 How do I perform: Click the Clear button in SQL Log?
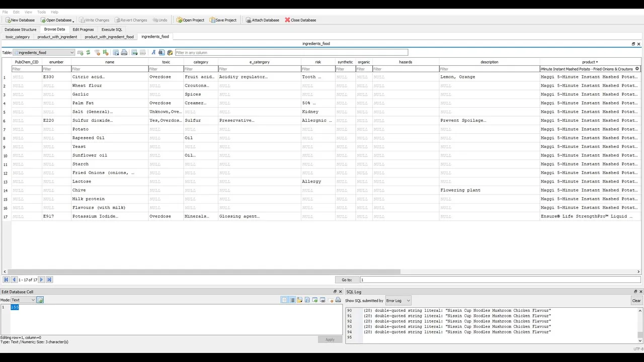[x=636, y=300]
